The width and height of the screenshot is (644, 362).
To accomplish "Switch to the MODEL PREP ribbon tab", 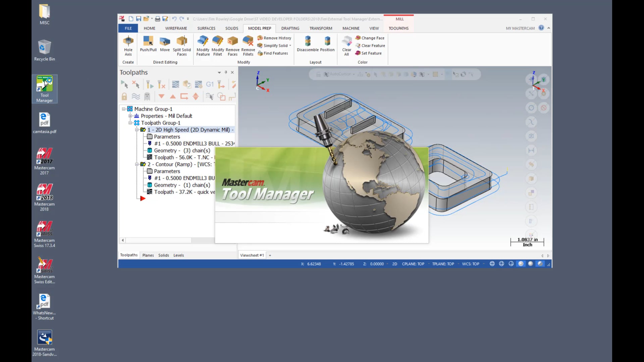I will 259,28.
